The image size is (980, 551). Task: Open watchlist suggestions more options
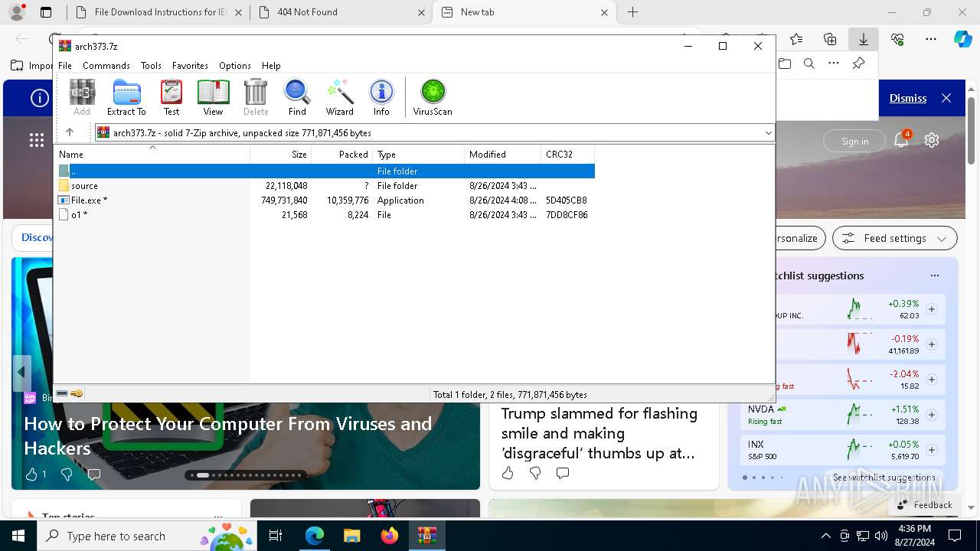pos(934,275)
